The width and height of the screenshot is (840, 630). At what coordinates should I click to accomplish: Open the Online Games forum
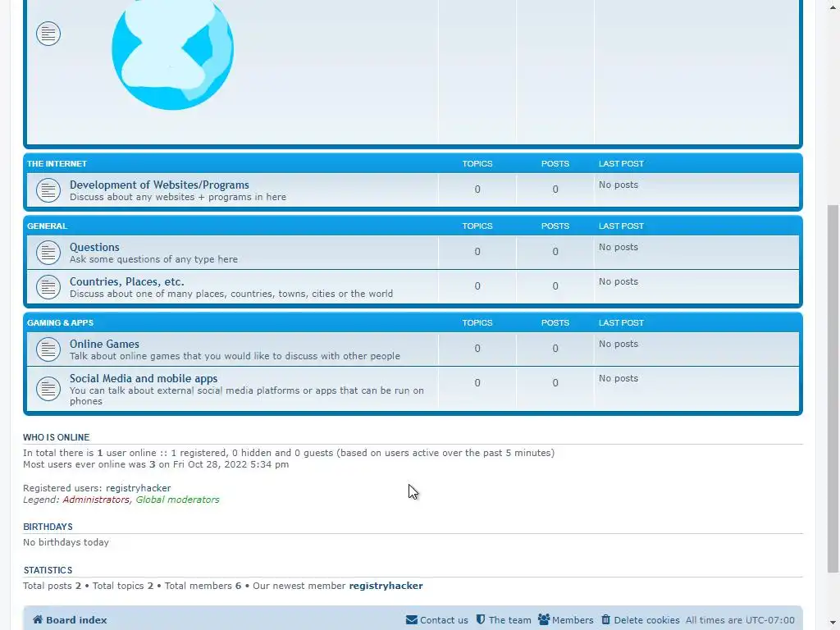pos(104,344)
